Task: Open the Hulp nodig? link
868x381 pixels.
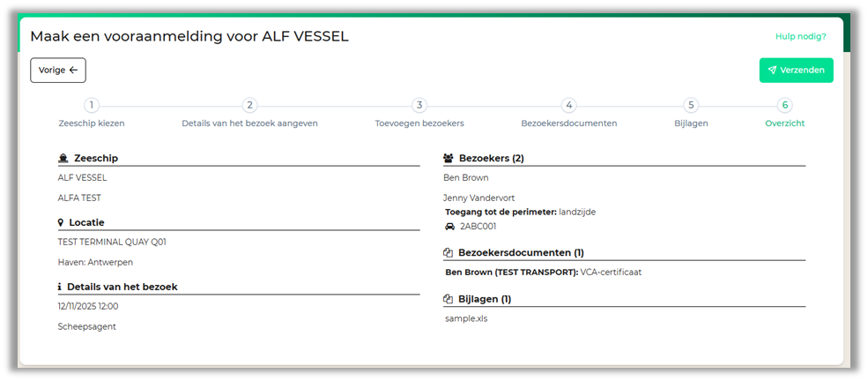Action: [x=800, y=37]
